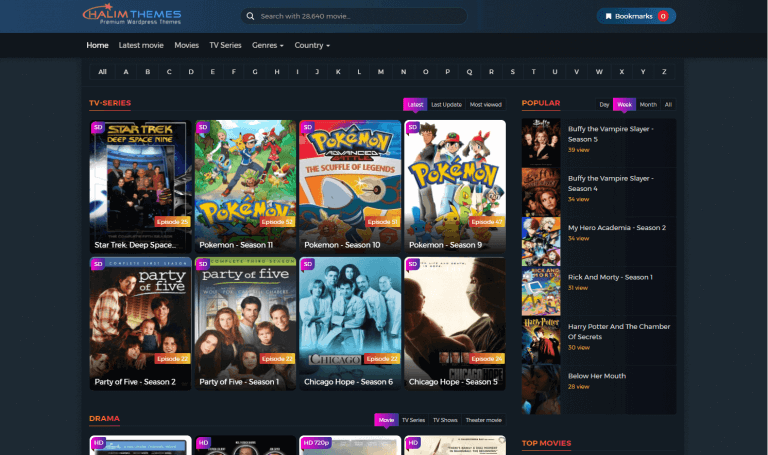The width and height of the screenshot is (768, 455).
Task: Expand the Genres dropdown
Action: tap(267, 45)
